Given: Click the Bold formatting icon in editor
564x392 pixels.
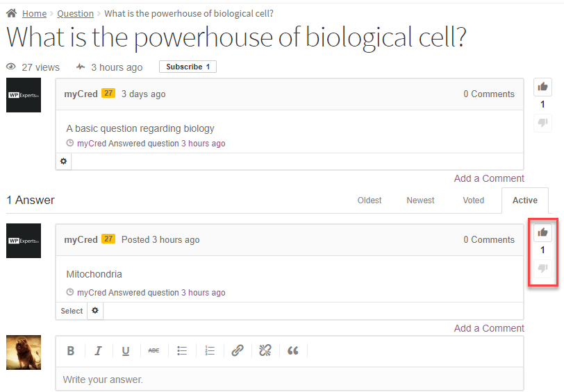Looking at the screenshot, I should 71,351.
